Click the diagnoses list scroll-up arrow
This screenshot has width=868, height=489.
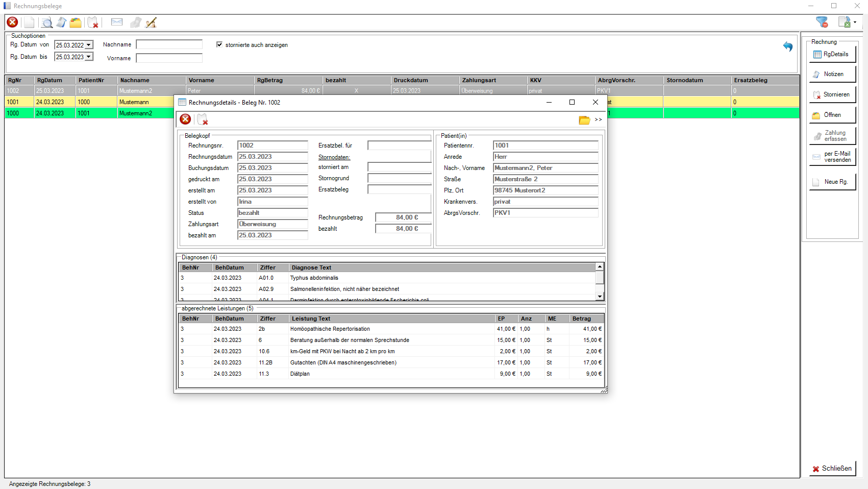[600, 267]
